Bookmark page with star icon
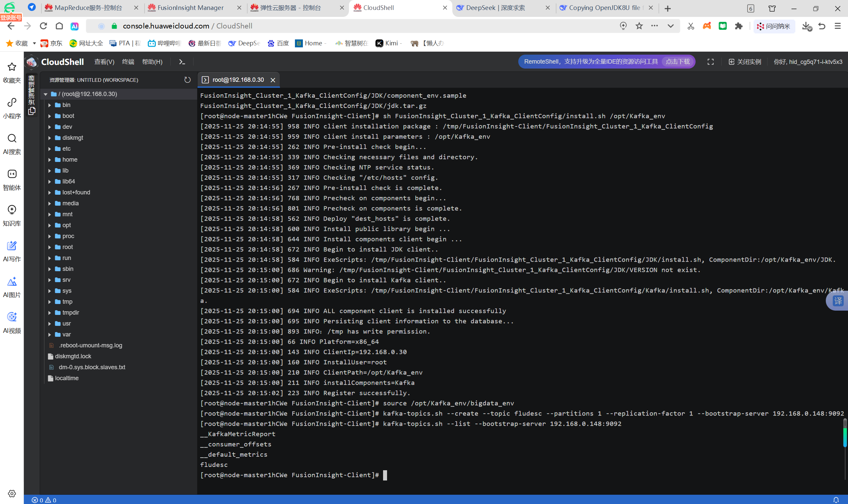The image size is (848, 504). click(x=639, y=26)
